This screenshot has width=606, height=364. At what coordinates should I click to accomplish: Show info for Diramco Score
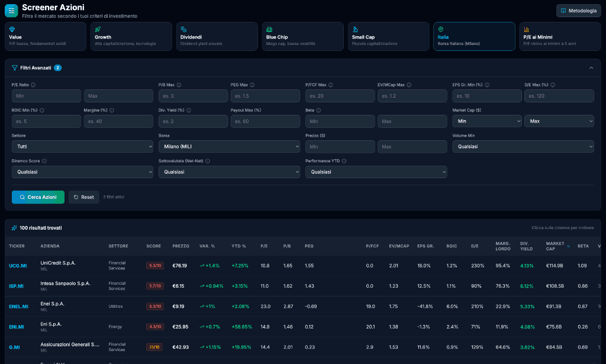coord(44,161)
